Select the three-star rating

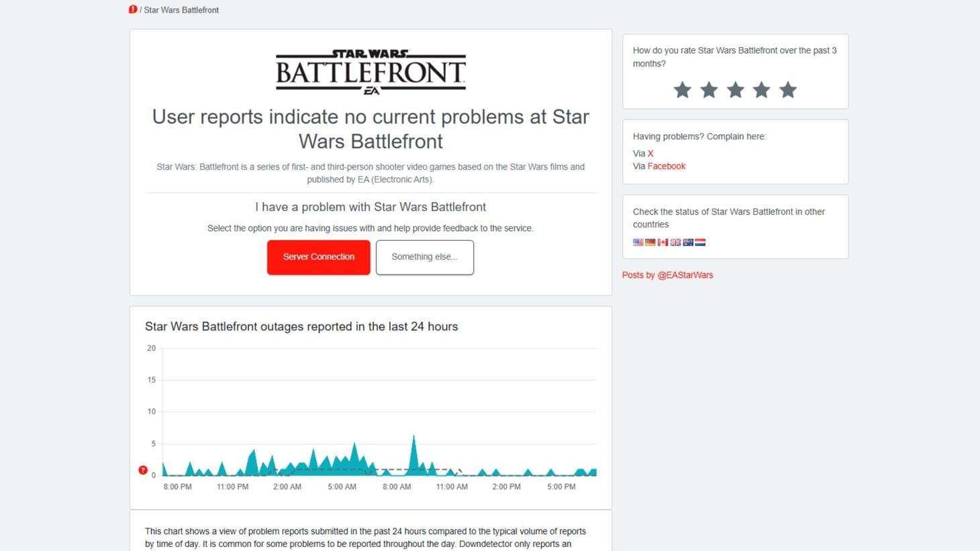tap(735, 89)
